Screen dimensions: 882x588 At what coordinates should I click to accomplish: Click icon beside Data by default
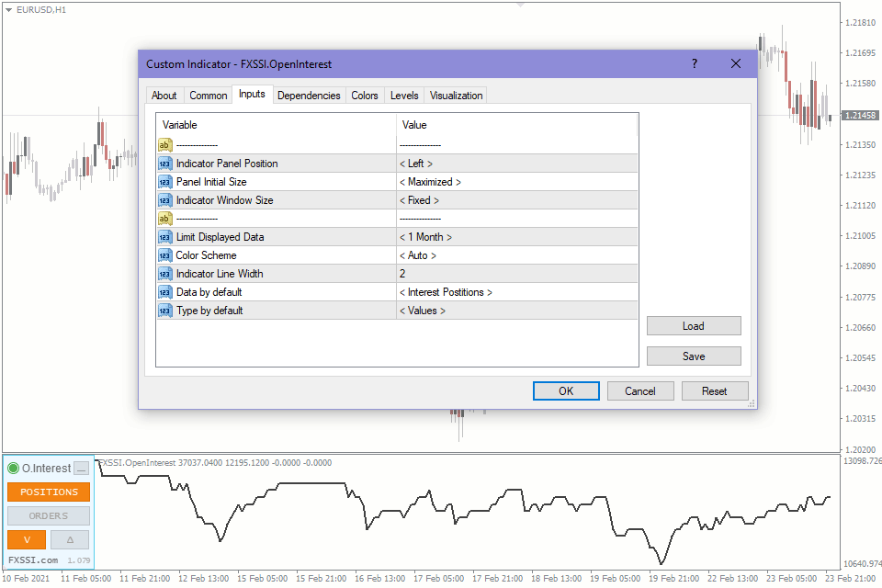(164, 292)
